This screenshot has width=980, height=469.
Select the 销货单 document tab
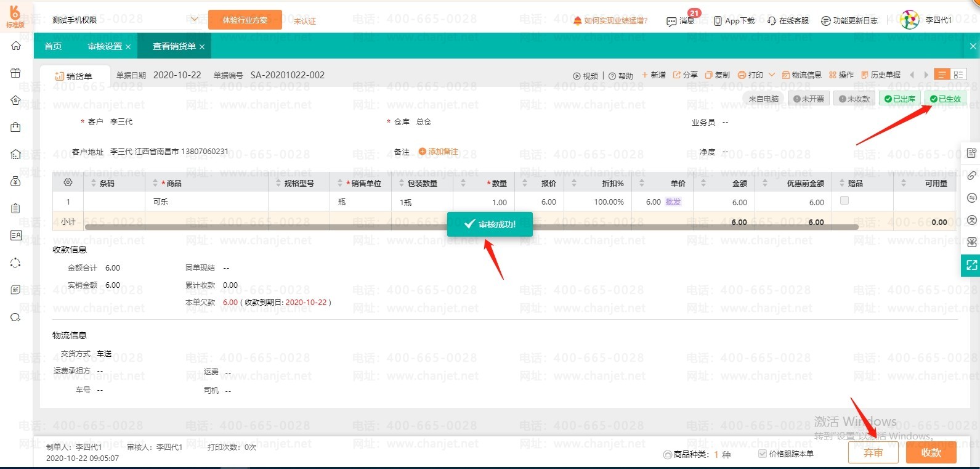click(x=74, y=76)
